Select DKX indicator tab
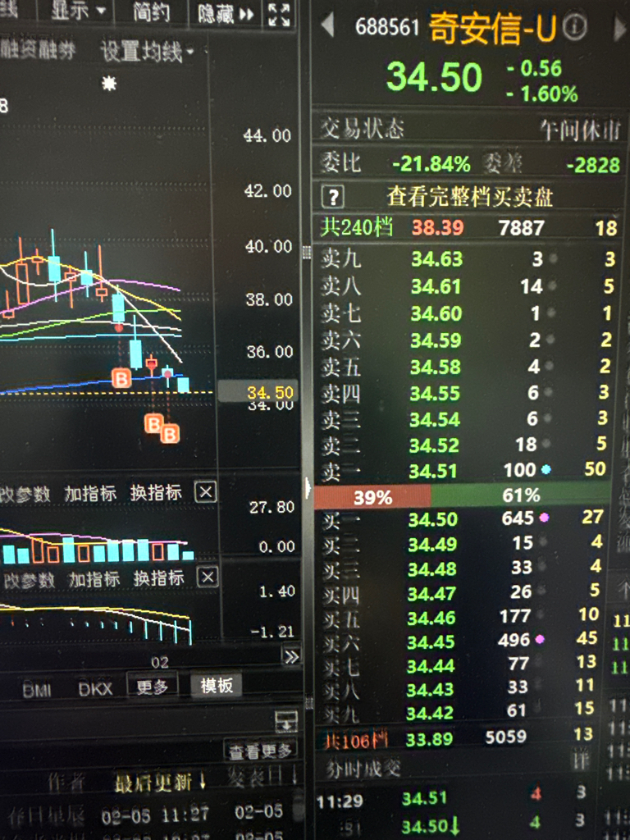 95,688
